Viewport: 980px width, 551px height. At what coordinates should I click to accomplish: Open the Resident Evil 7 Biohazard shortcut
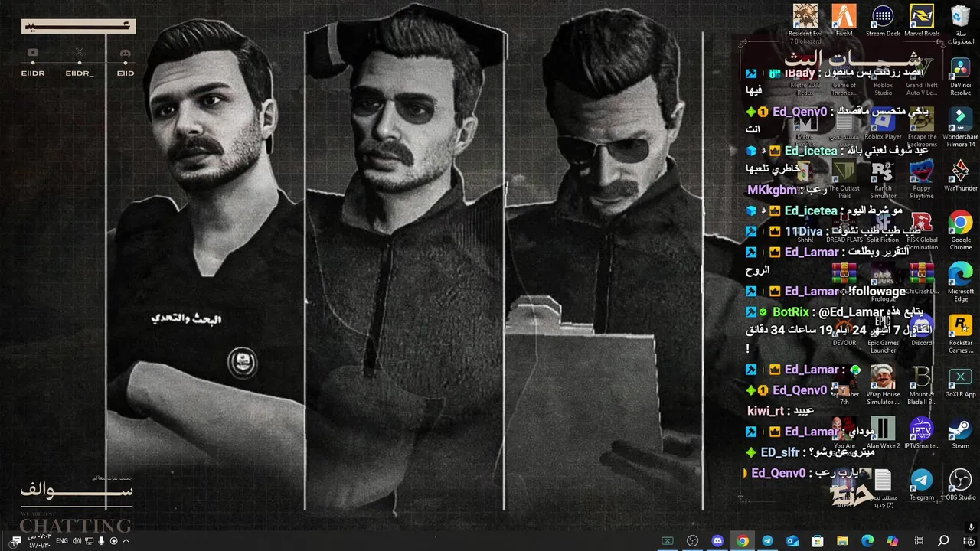805,22
